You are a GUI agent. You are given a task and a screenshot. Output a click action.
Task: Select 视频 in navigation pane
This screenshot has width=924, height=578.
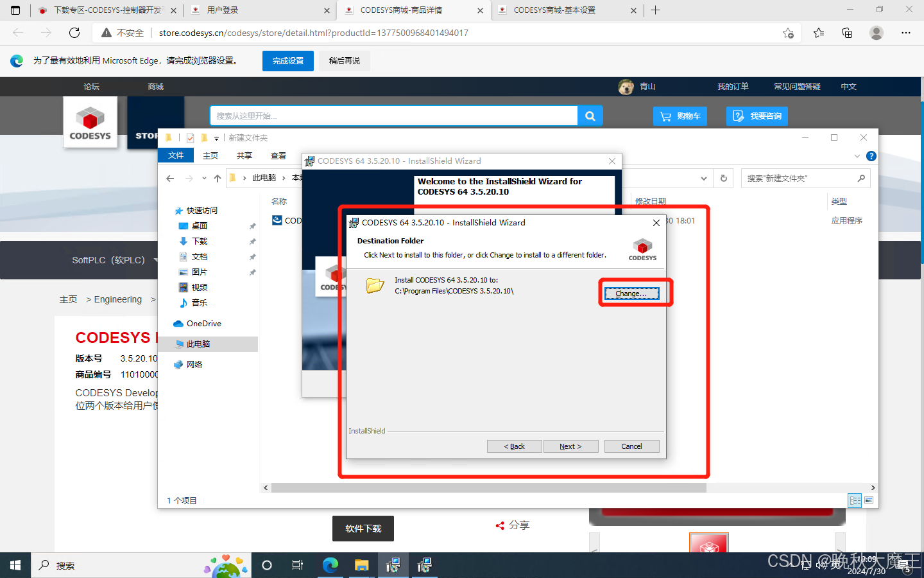(200, 288)
